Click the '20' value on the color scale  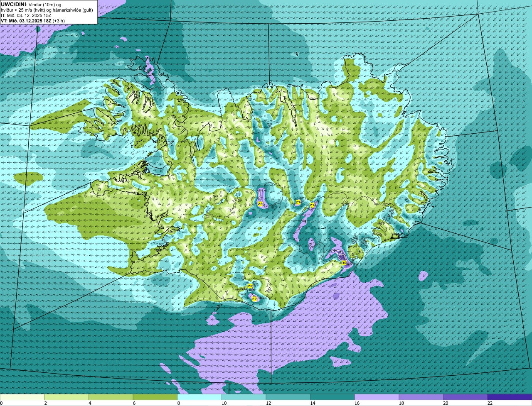(x=446, y=403)
